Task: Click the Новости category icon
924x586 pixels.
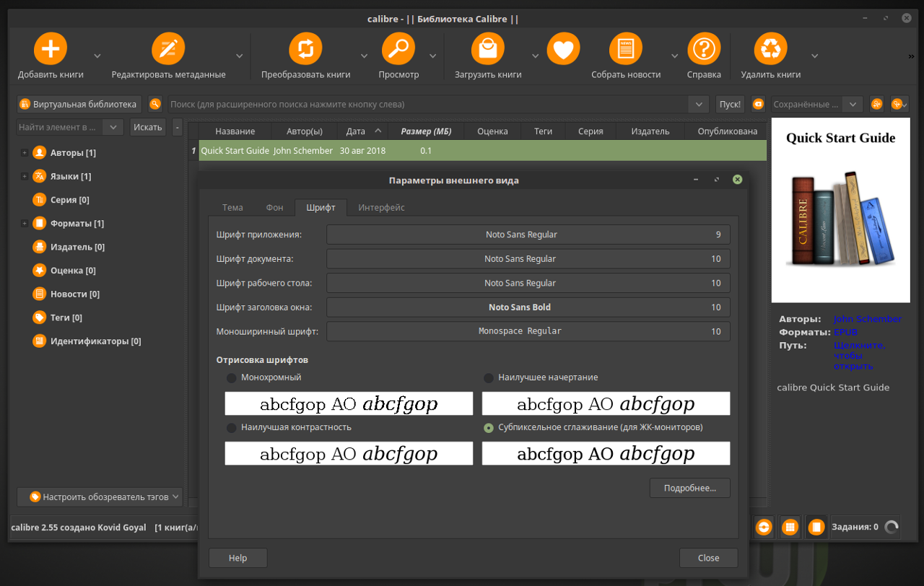Action: coord(39,294)
